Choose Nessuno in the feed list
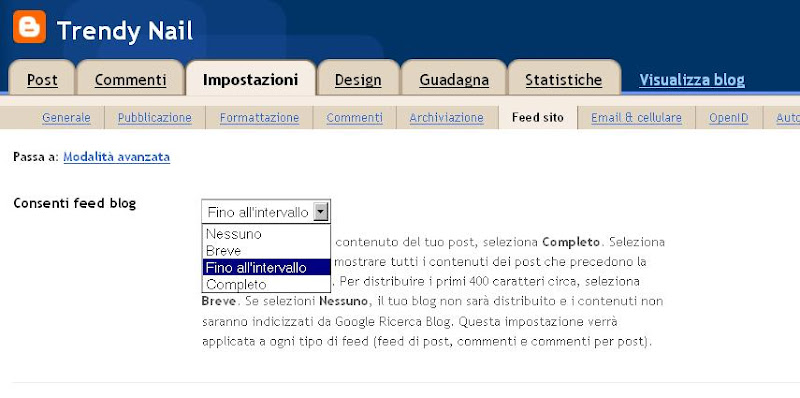This screenshot has width=800, height=398. click(x=266, y=234)
